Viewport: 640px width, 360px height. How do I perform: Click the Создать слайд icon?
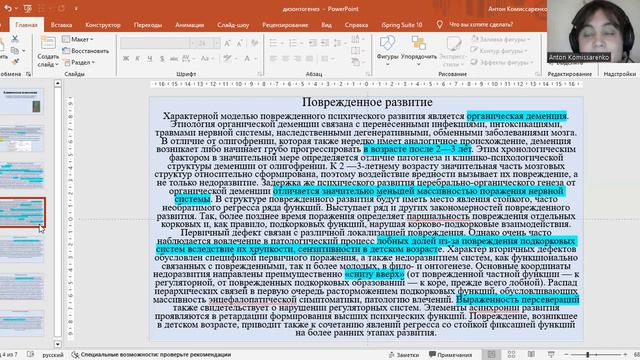point(48,43)
